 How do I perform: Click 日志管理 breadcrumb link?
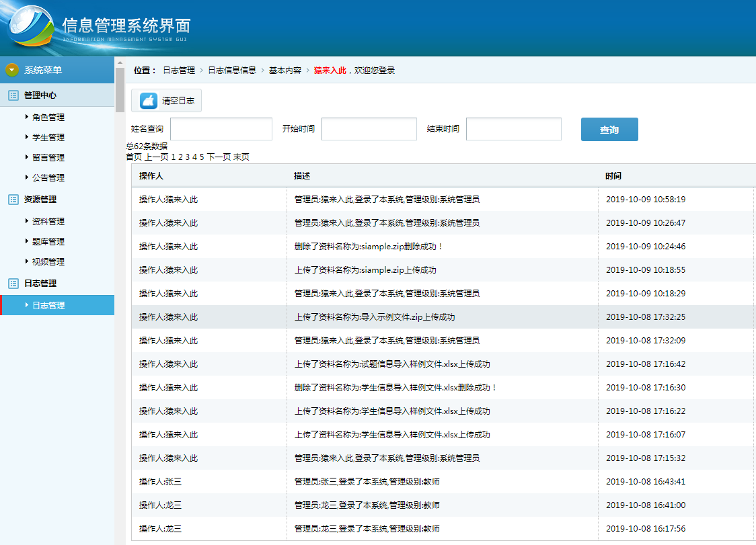pyautogui.click(x=179, y=71)
